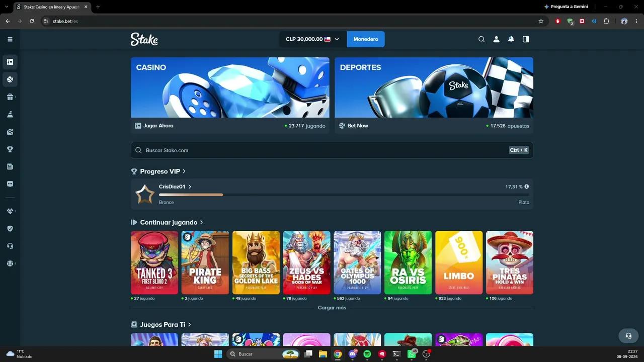This screenshot has height=362, width=644.
Task: Open the Pirate King game thumbnail
Action: (205, 262)
